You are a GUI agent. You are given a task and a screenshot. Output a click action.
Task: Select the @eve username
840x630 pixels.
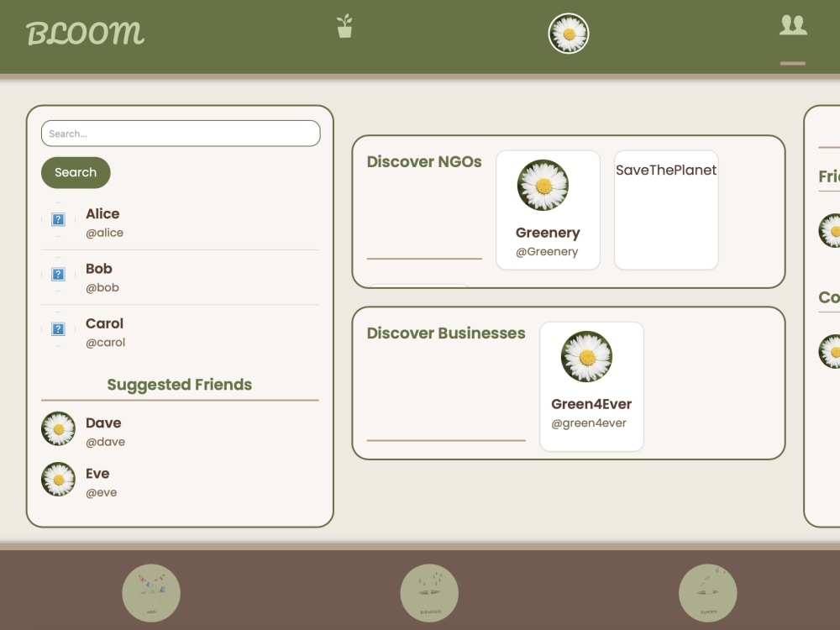pos(102,493)
